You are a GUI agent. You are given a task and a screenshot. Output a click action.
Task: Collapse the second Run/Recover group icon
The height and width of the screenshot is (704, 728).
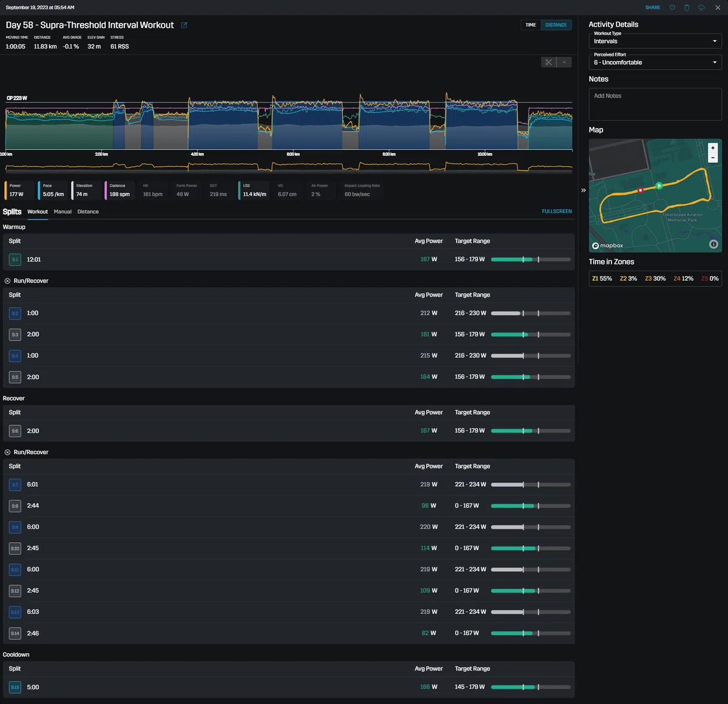[7, 452]
